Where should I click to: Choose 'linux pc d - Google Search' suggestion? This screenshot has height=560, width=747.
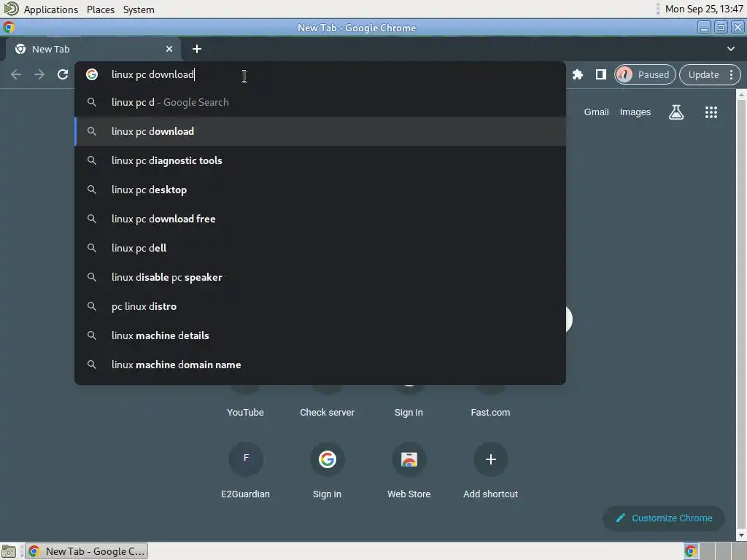point(320,102)
